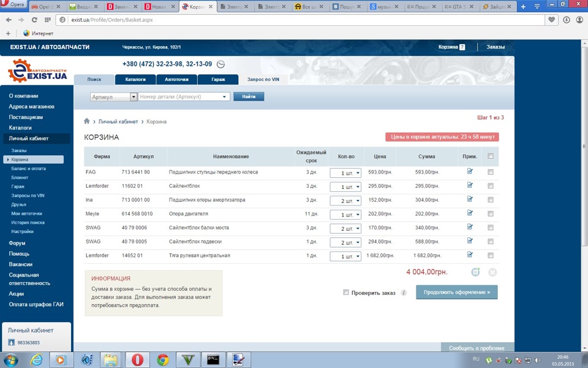Open Заказы in the sidebar menu
Viewport: 588px width, 368px height.
click(19, 151)
